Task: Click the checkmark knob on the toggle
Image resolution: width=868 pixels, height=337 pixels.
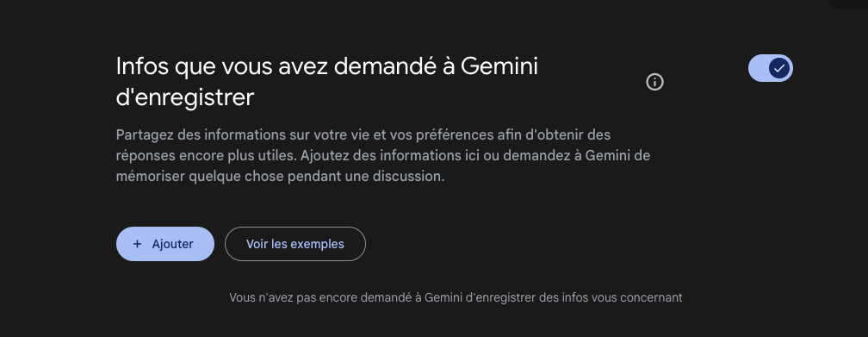Action: tap(779, 68)
